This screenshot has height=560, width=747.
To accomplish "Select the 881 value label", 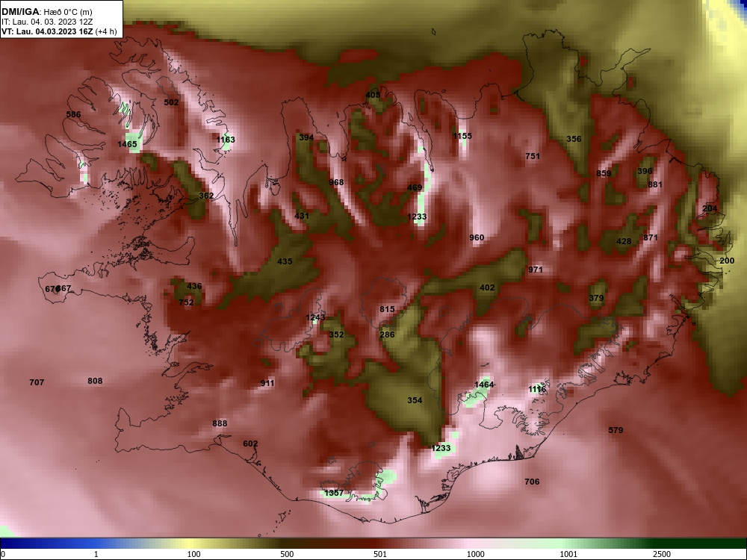I will 655,184.
